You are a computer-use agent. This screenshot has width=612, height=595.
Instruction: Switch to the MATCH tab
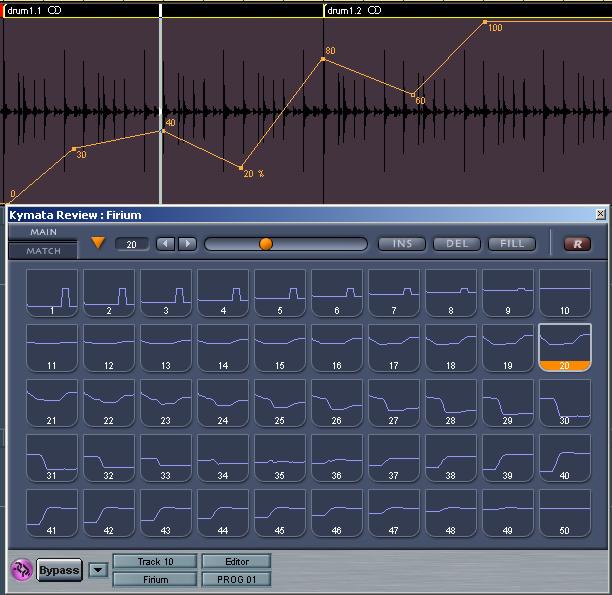43,251
